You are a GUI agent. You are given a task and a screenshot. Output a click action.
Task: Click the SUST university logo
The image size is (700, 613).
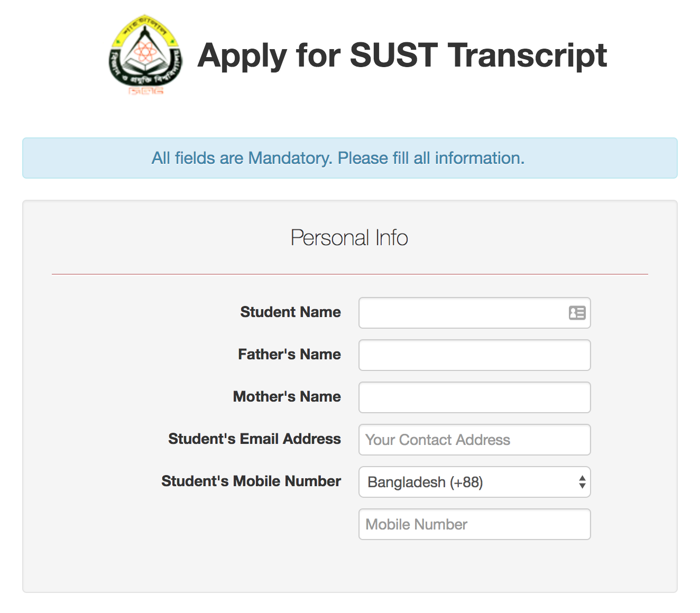[x=146, y=53]
